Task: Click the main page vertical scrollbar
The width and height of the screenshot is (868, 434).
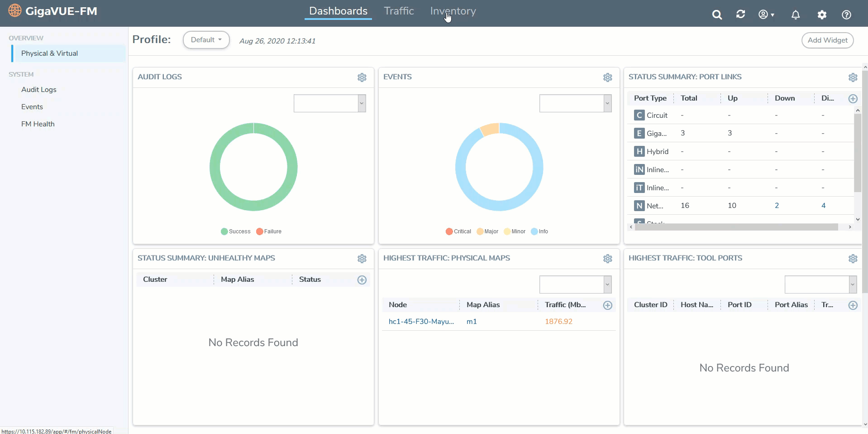Action: (865, 181)
